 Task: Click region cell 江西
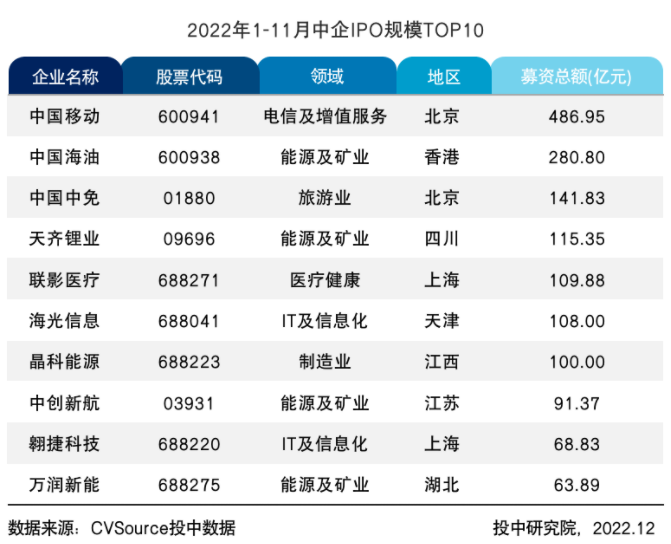(442, 362)
